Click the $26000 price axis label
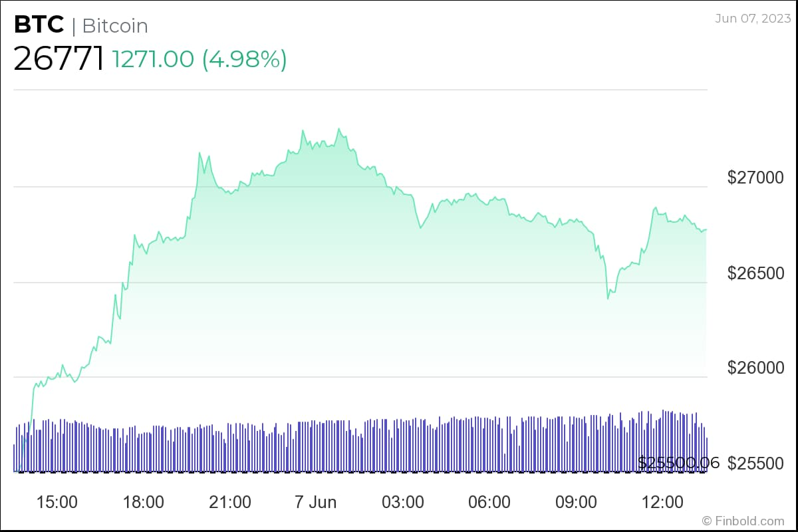 [755, 368]
